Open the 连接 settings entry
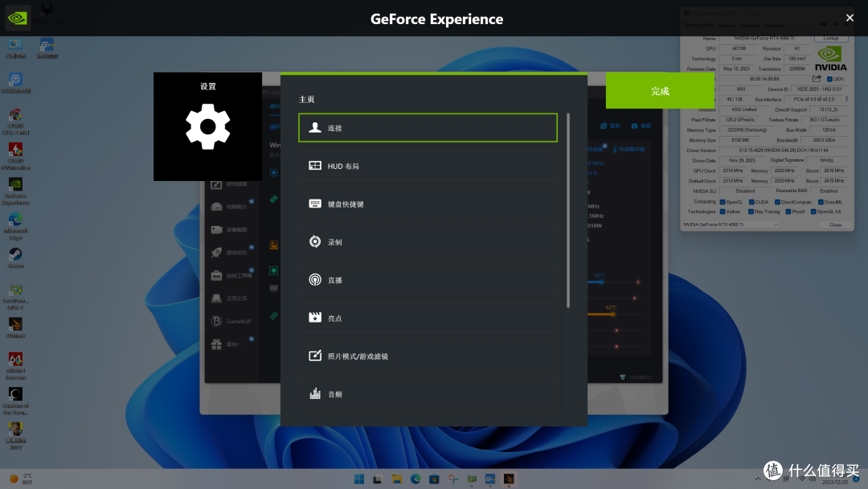The width and height of the screenshot is (868, 489). click(428, 127)
